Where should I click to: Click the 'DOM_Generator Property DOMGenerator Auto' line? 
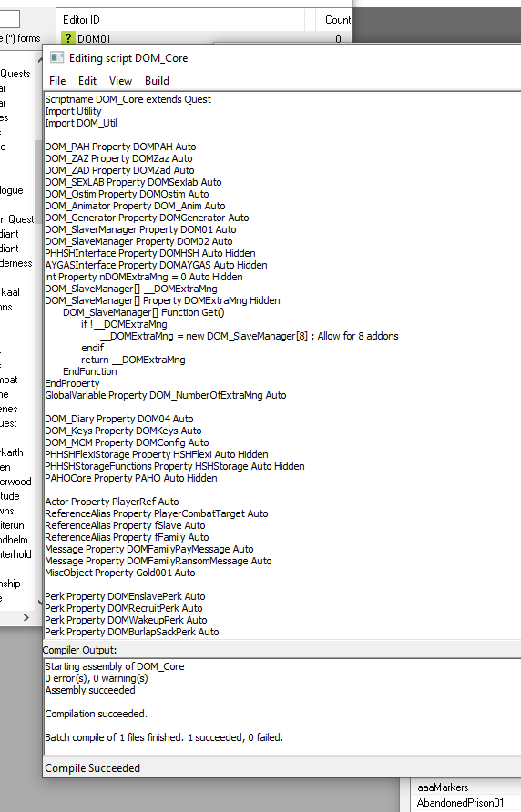coord(147,218)
